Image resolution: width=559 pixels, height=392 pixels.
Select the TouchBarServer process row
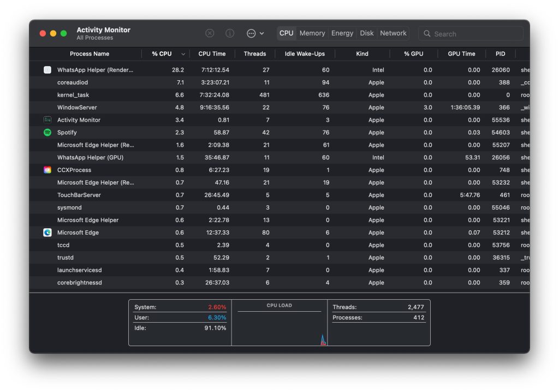279,195
